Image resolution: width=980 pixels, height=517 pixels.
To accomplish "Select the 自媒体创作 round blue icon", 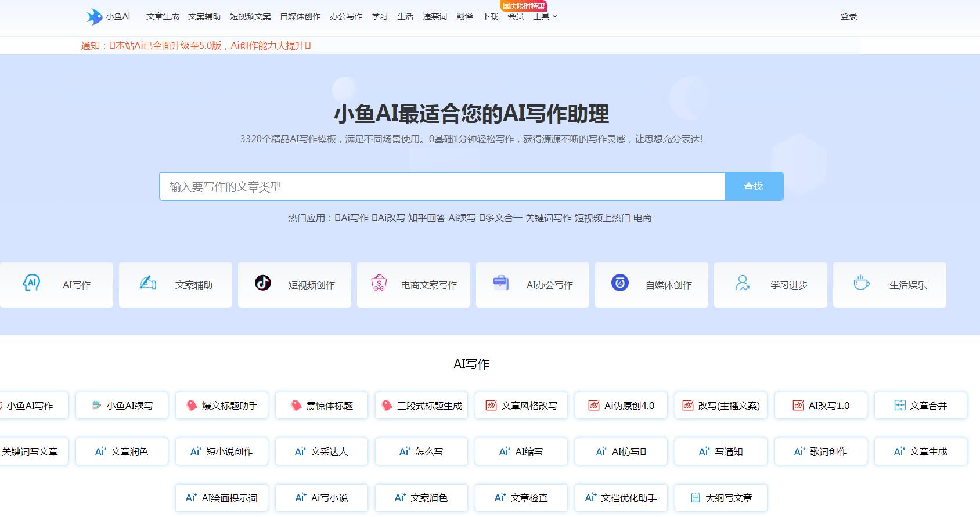I will (620, 283).
